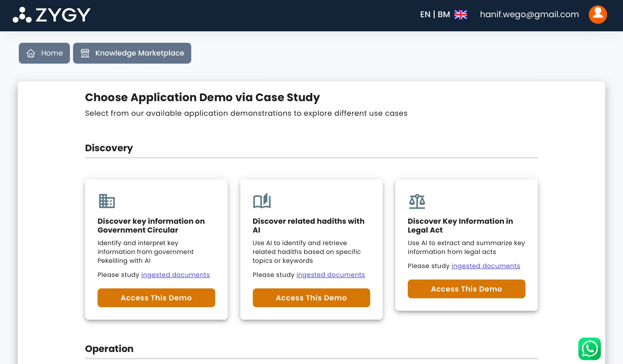Click the ZYGY logo

coord(52,15)
